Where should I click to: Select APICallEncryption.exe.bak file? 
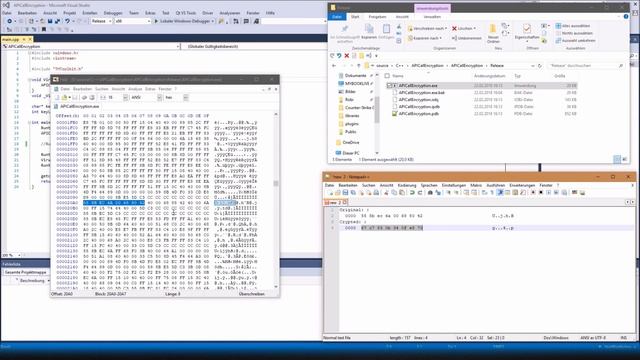click(x=421, y=93)
